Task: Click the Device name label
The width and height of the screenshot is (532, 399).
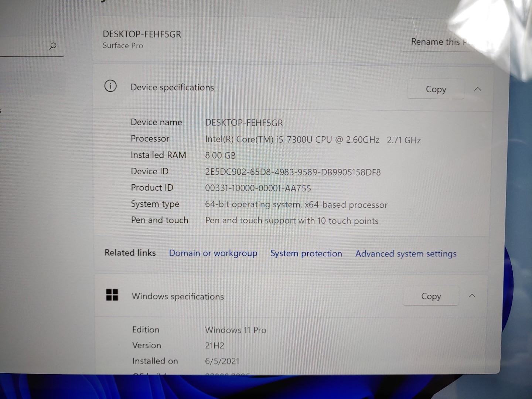Action: pos(156,122)
